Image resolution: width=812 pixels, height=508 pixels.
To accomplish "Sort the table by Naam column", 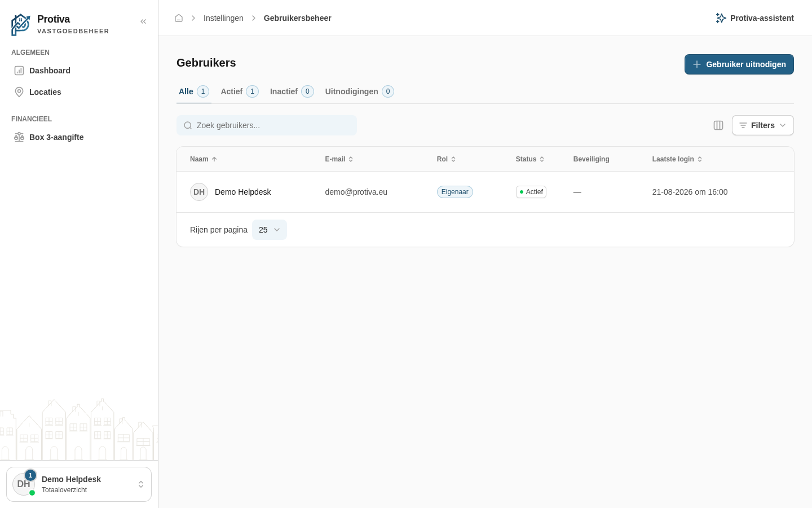I will [x=204, y=159].
